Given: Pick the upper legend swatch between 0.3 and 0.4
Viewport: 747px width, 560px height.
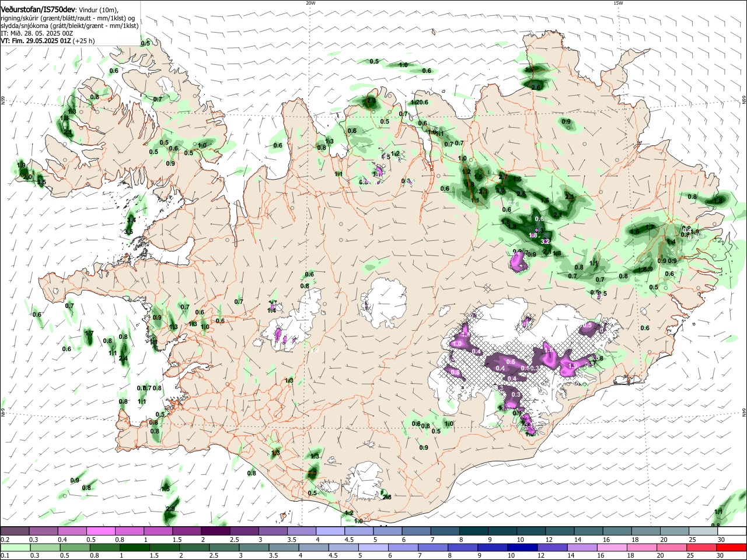Looking at the screenshot, I should pyautogui.click(x=43, y=531).
